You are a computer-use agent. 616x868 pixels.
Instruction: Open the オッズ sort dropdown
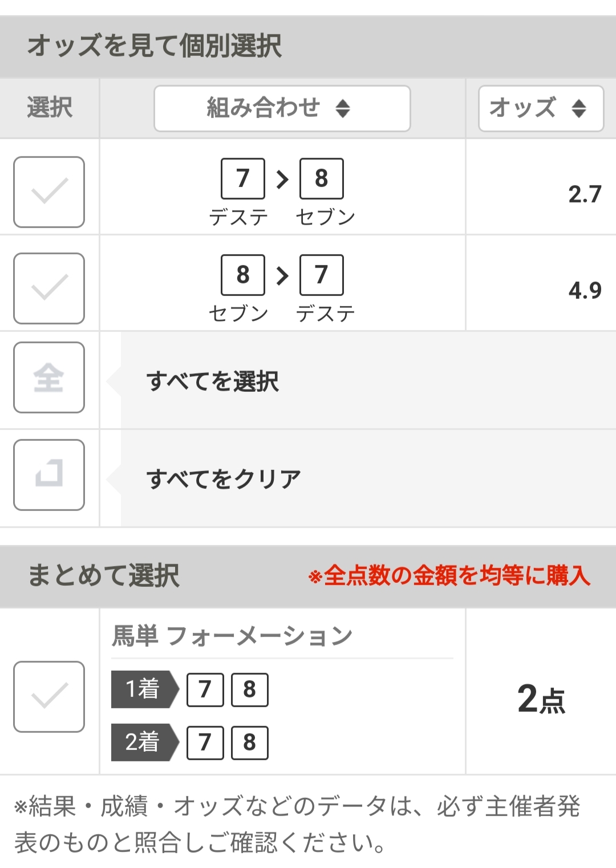(x=540, y=108)
